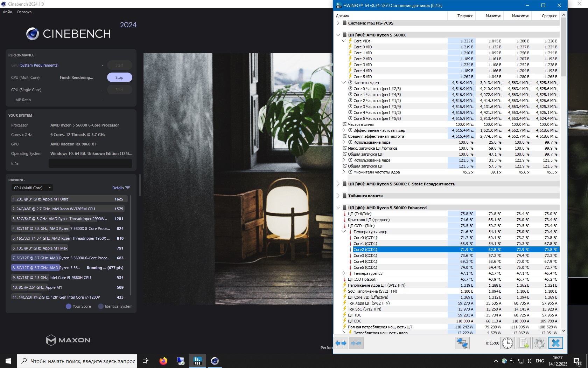This screenshot has height=368, width=588.
Task: Close sensors with the blue X toolbar icon
Action: 556,343
